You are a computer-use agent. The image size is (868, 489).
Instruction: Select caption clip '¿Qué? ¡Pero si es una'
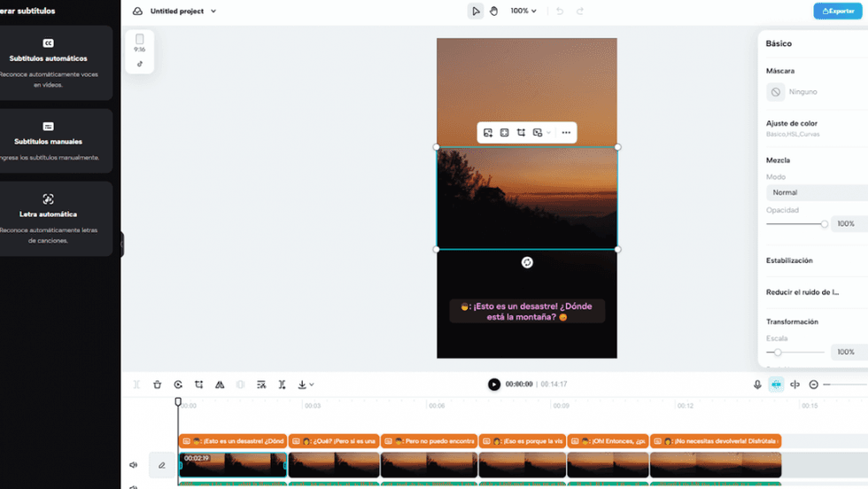334,441
